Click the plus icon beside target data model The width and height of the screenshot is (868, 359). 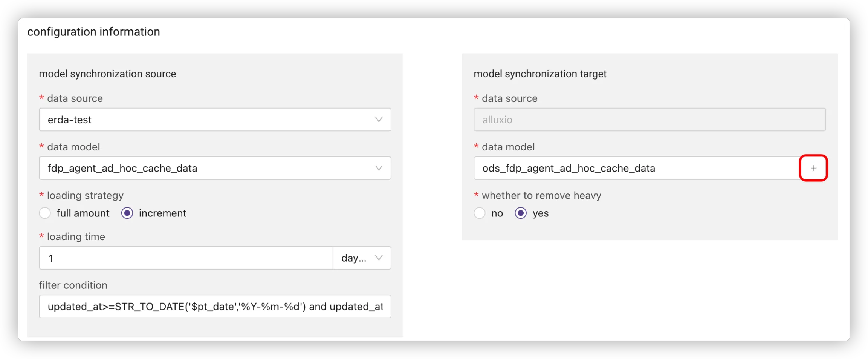[x=813, y=168]
